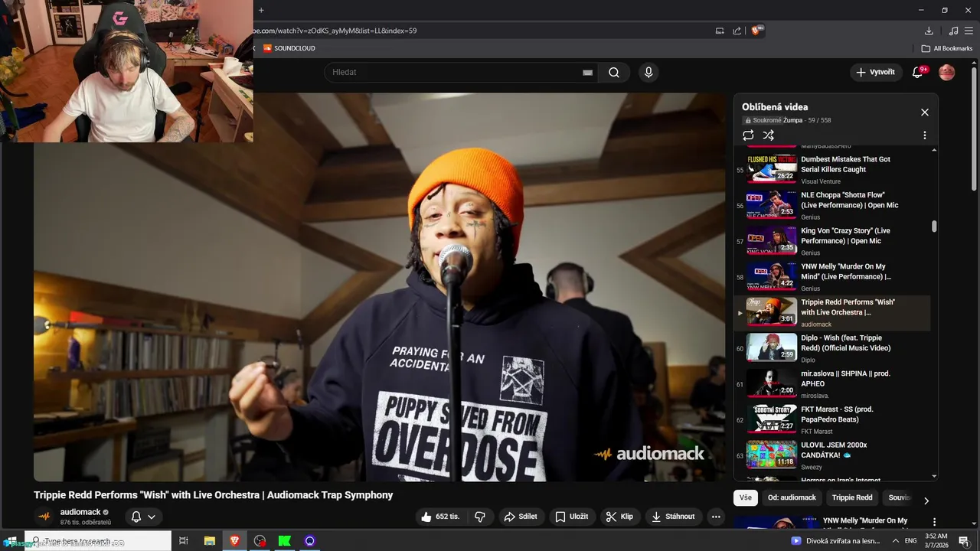Toggle playlist loop icon

click(748, 135)
